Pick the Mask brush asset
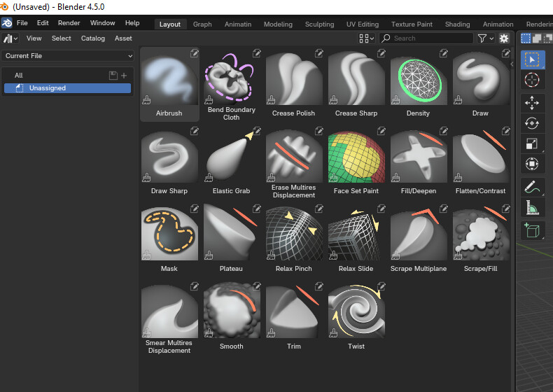This screenshot has width=553, height=392. 169,239
